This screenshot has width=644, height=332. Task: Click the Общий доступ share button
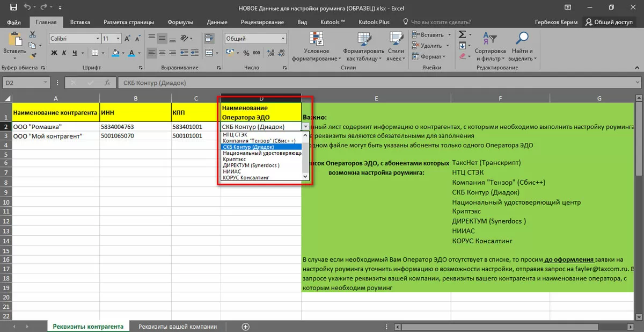pyautogui.click(x=609, y=22)
